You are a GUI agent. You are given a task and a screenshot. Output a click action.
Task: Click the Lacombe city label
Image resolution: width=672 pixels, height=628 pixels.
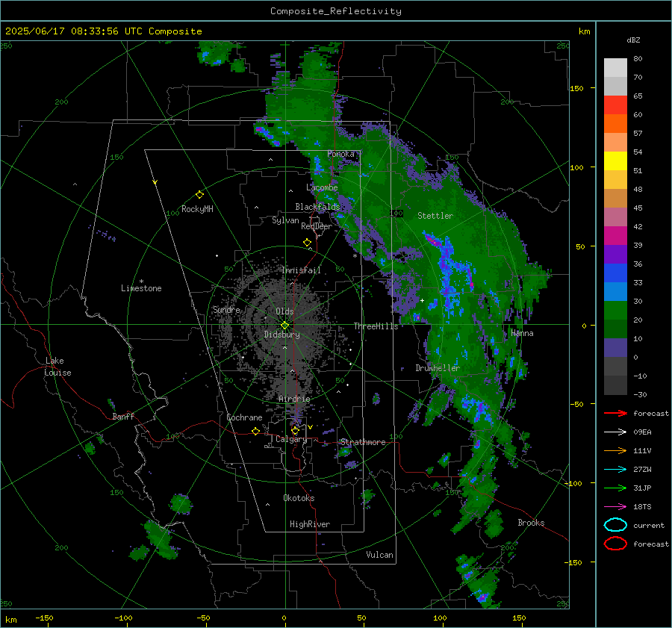[322, 187]
